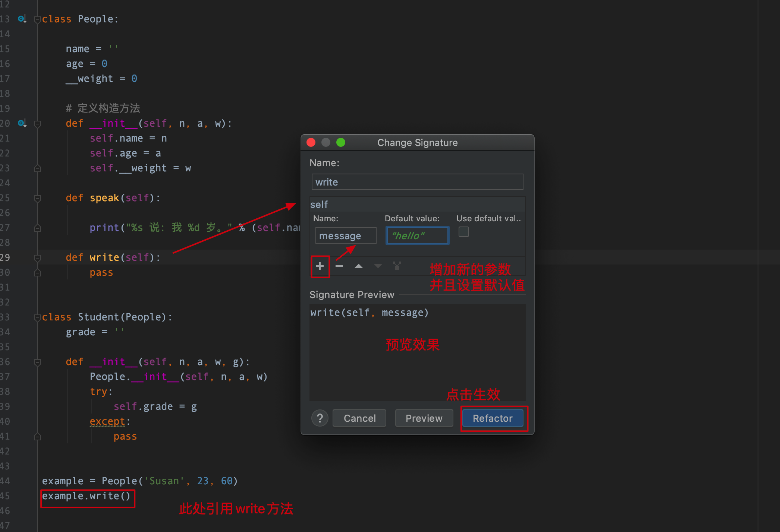The height and width of the screenshot is (532, 780).
Task: Click the add parameter plus icon
Action: click(x=320, y=266)
